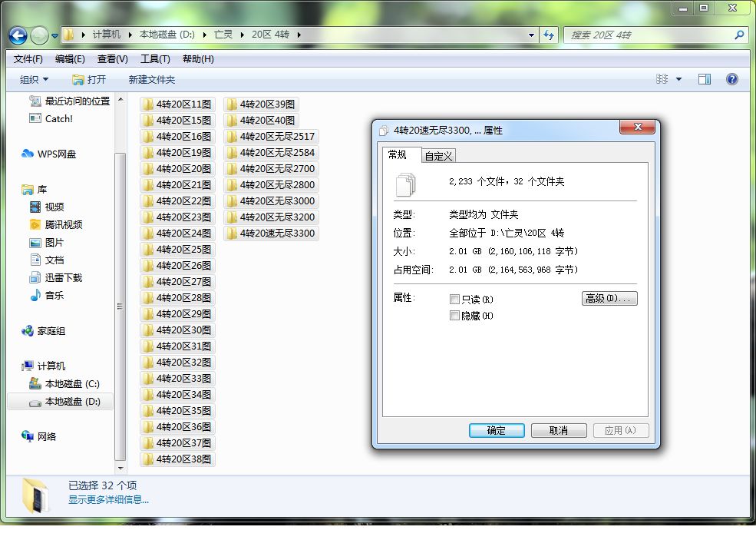
Task: Select the 4转20区20图 folder
Action: (x=177, y=169)
